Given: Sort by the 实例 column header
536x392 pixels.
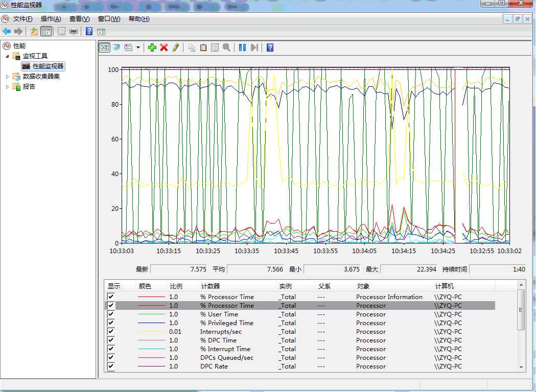Looking at the screenshot, I should 286,286.
